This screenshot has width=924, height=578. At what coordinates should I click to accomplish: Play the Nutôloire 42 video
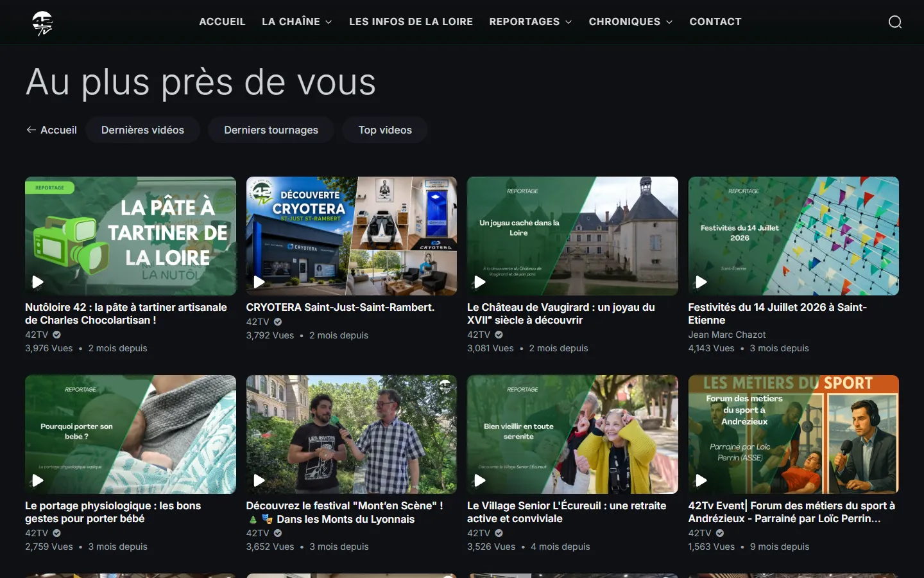38,282
